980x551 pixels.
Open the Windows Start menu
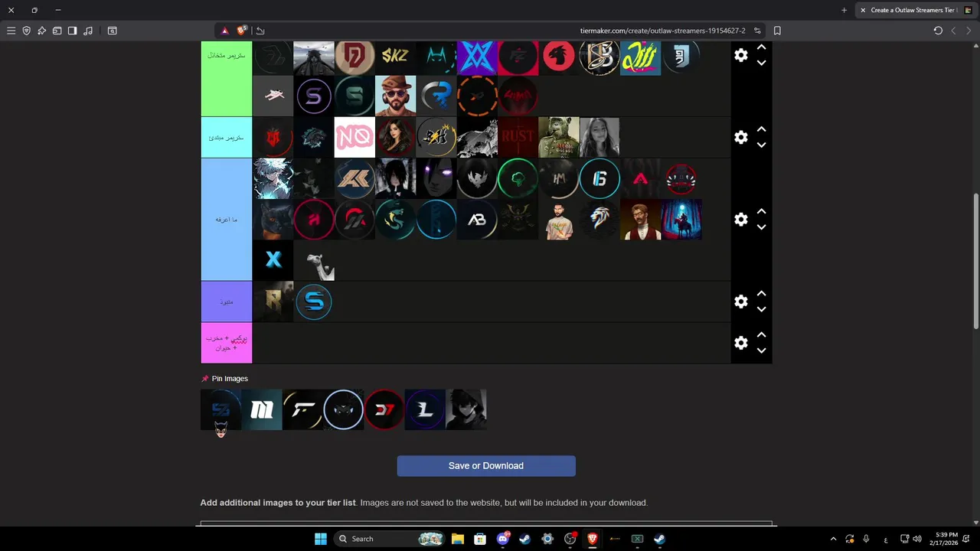[320, 539]
